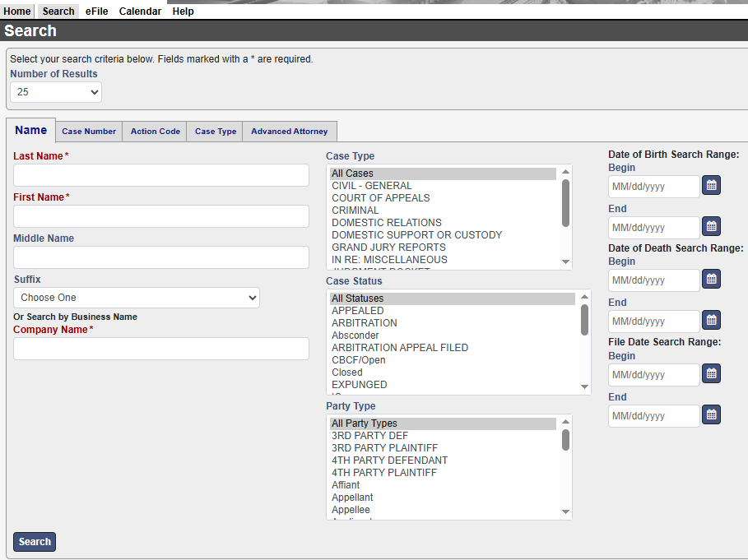Open calendar for Date of Birth Begin
The height and width of the screenshot is (560, 748).
click(711, 186)
